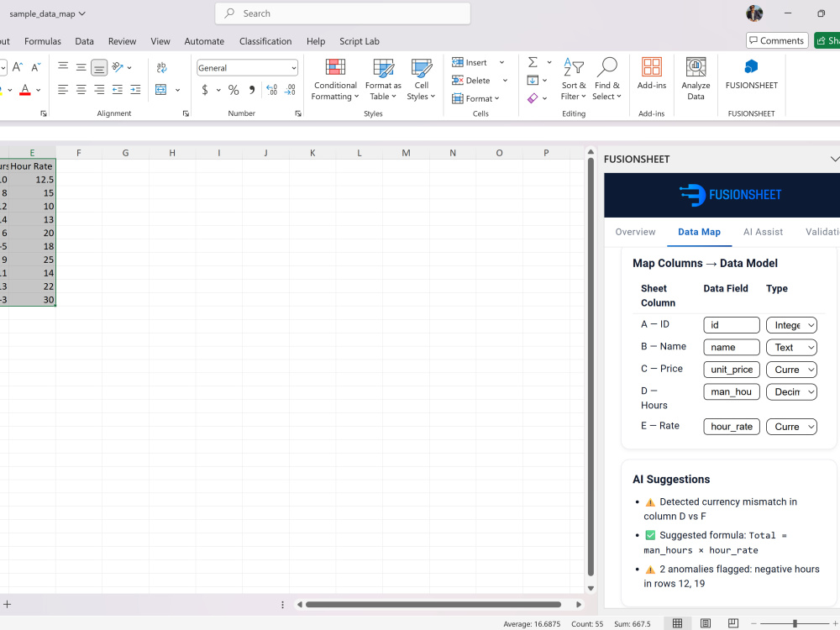Open FUSIONSHEET add-in from ribbon

pyautogui.click(x=751, y=73)
